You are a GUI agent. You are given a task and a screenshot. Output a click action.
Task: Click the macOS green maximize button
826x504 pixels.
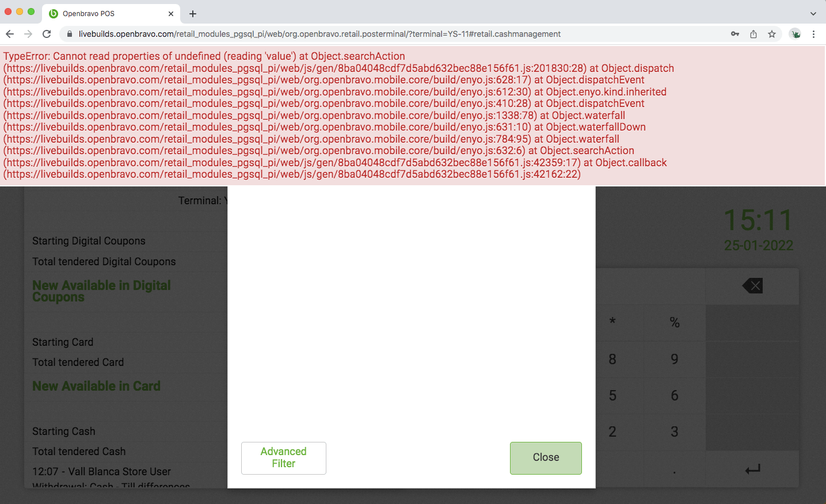[x=31, y=12]
